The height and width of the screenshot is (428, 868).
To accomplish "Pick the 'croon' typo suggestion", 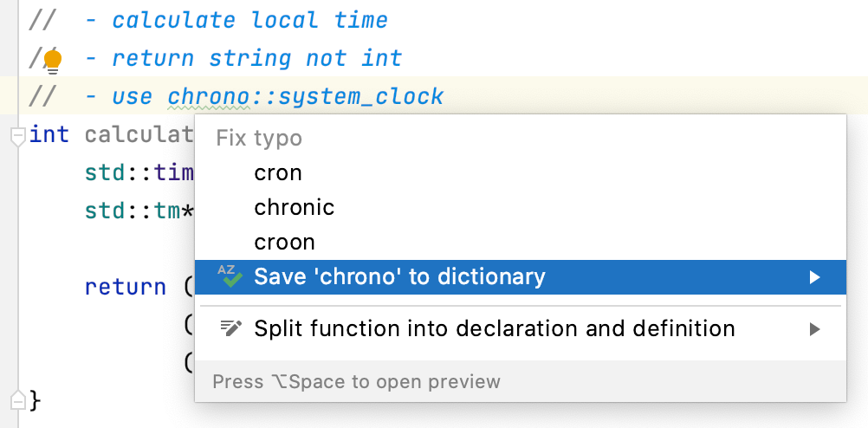I will 284,243.
